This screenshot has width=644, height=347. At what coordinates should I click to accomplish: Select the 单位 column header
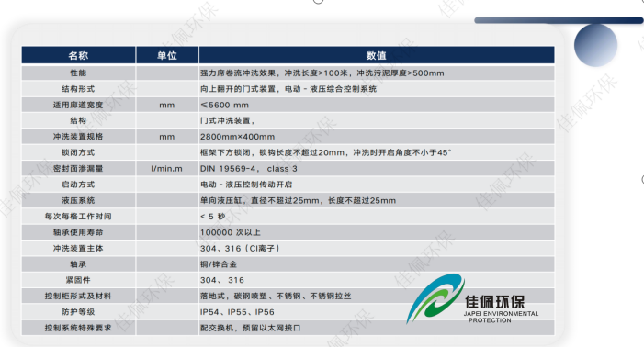[x=167, y=55]
